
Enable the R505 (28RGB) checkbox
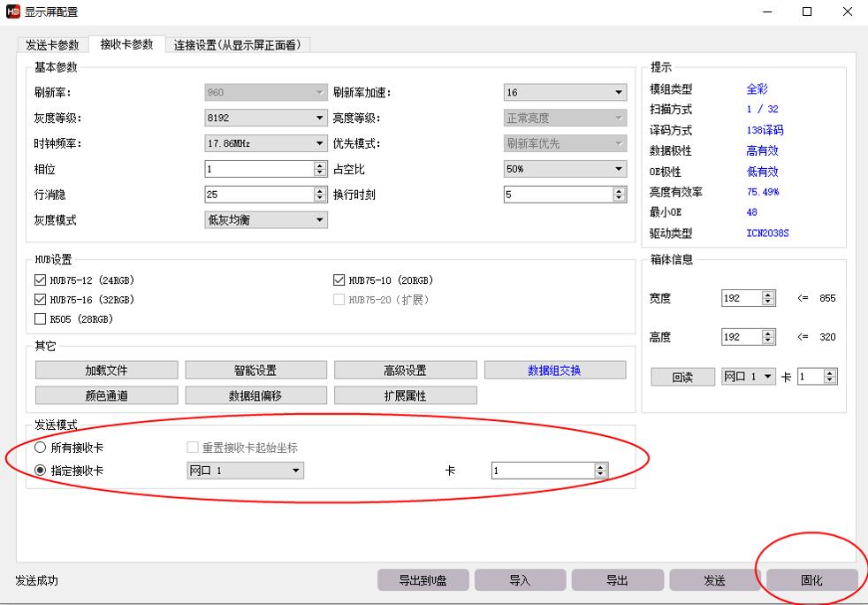click(39, 318)
